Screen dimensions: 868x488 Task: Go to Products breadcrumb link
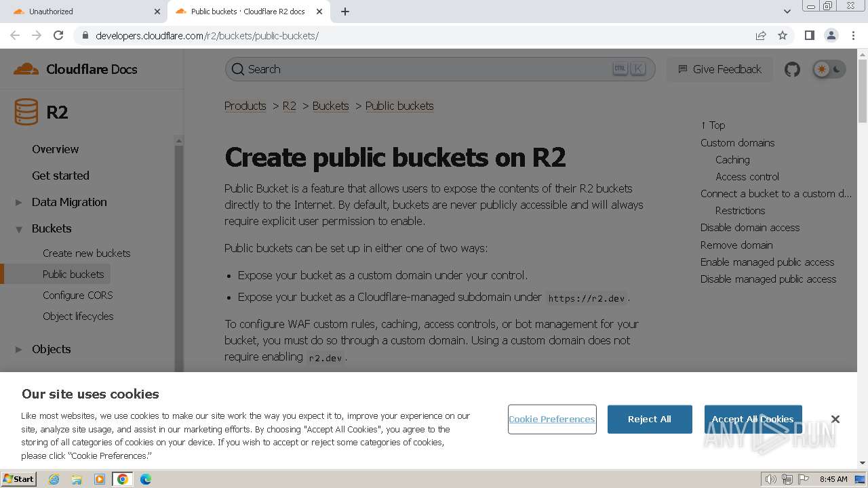pyautogui.click(x=245, y=106)
